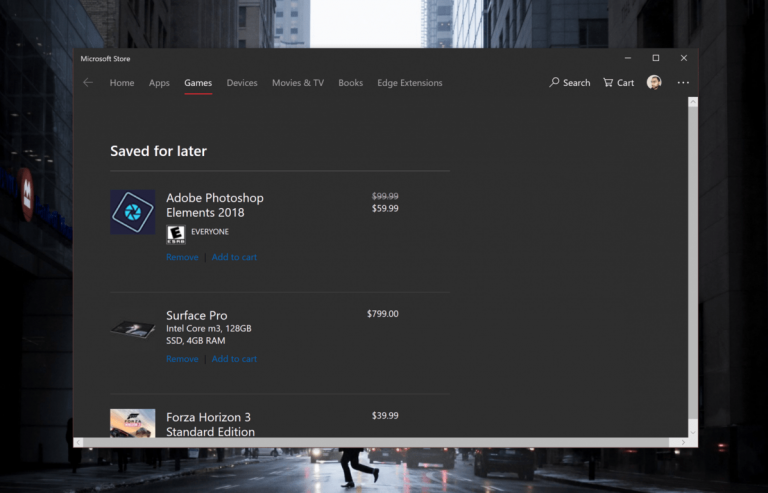
Task: Click the Adobe Photoshop Elements 2018 title
Action: pyautogui.click(x=215, y=205)
